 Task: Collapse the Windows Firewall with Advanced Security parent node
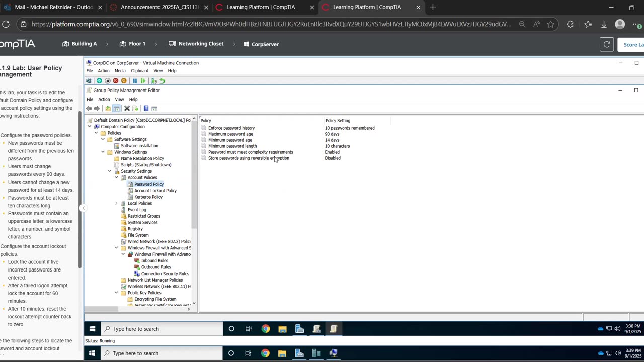coord(116,248)
